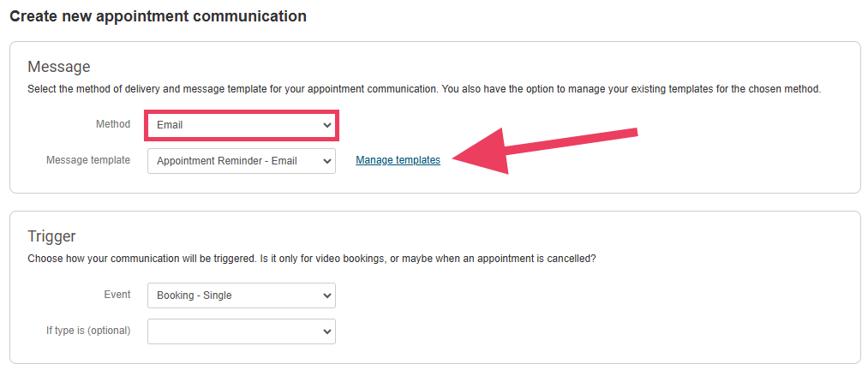
Task: Open the Message template dropdown
Action: pos(231,161)
